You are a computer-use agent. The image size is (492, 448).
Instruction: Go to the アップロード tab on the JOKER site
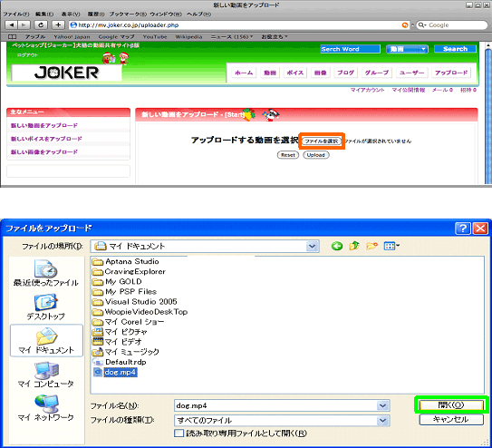coord(451,73)
